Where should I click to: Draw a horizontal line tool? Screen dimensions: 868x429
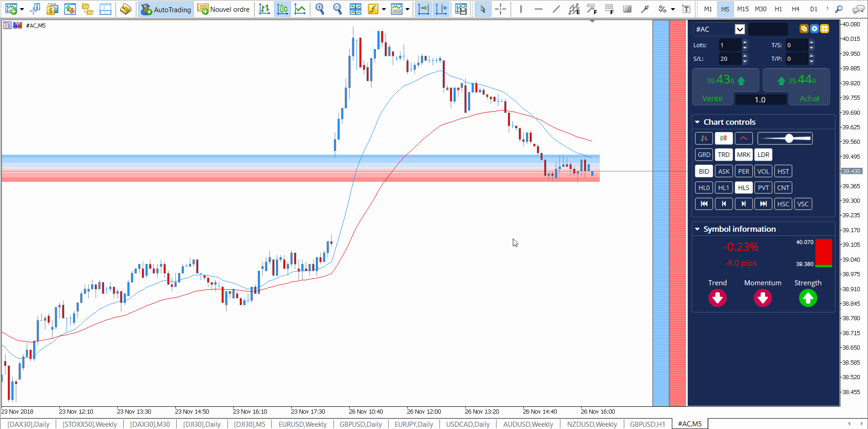click(539, 9)
